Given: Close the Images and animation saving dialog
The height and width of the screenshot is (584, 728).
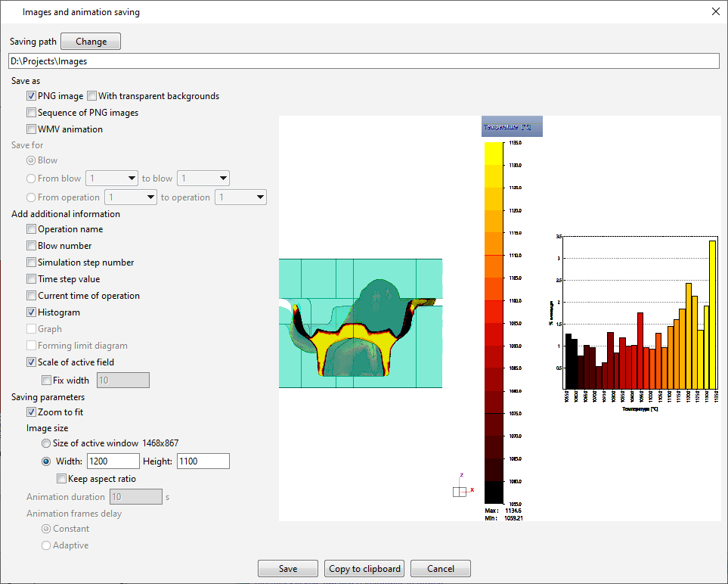Looking at the screenshot, I should pyautogui.click(x=715, y=11).
